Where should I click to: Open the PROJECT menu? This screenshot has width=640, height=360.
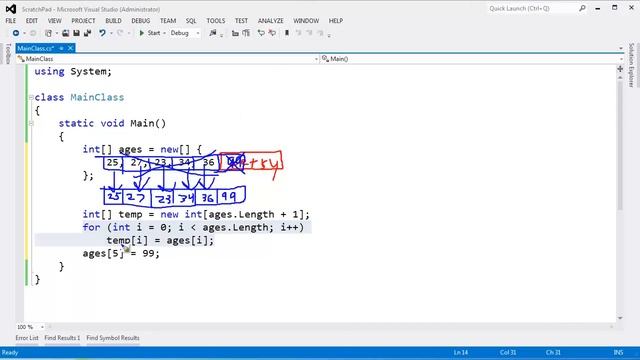coord(83,21)
